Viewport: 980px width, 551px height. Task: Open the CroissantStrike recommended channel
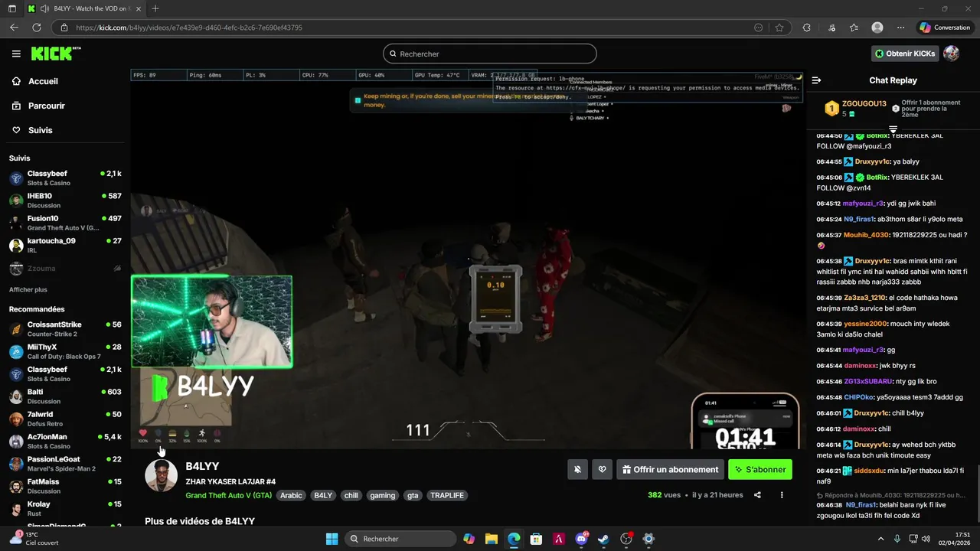click(x=65, y=329)
